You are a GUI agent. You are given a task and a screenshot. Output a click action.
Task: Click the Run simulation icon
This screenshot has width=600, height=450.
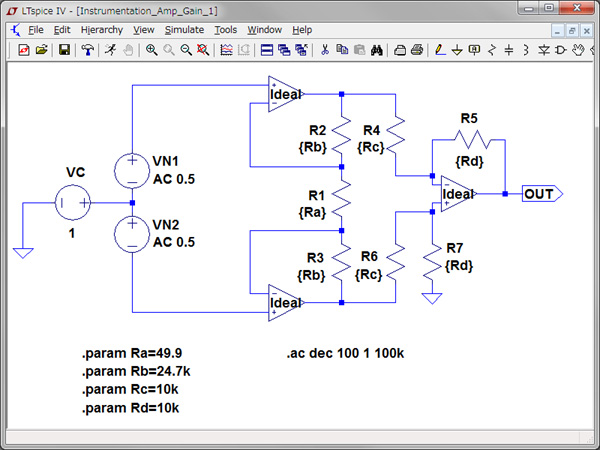click(x=111, y=49)
